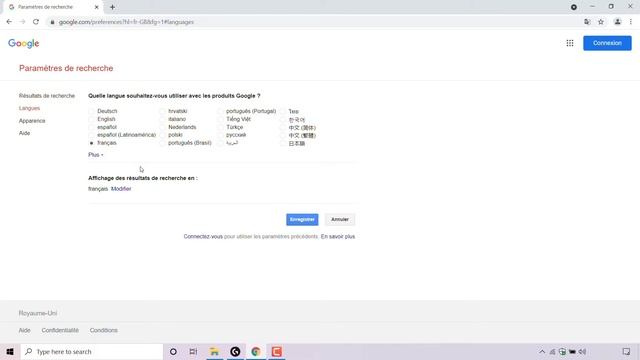Click the Enregistrer button
The image size is (640, 360).
[302, 220]
